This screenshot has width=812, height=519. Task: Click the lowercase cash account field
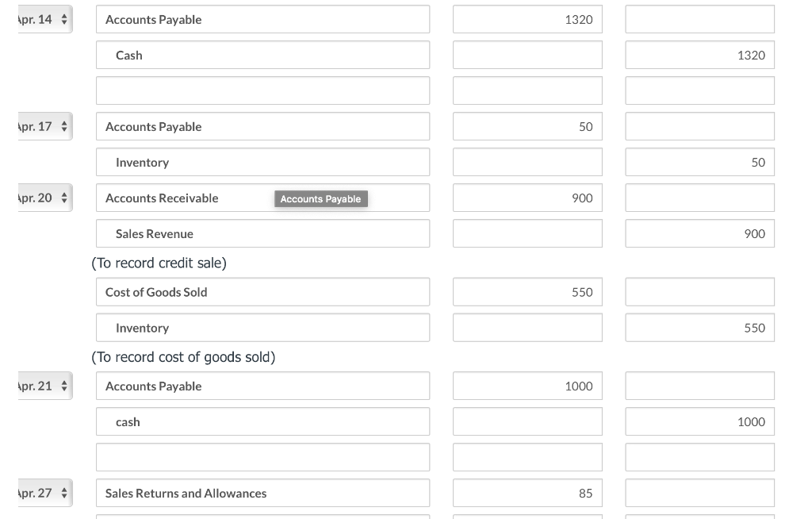tap(262, 421)
